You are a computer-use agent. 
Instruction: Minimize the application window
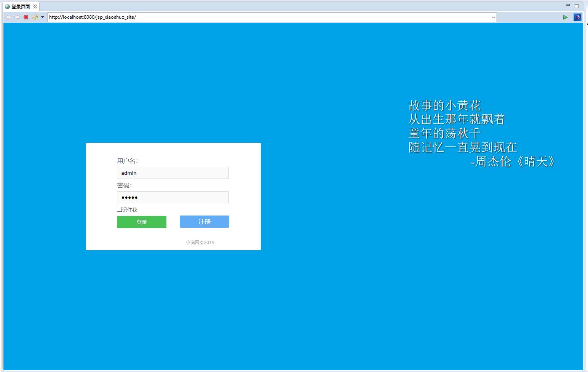tap(567, 5)
